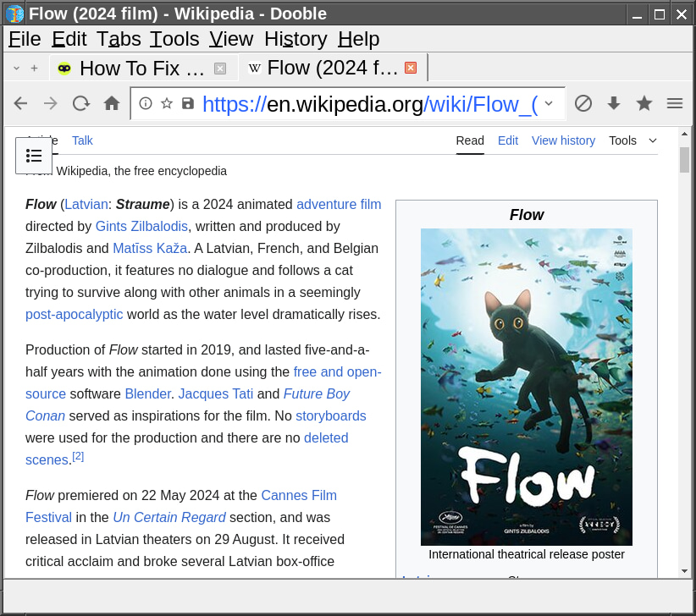The height and width of the screenshot is (616, 696).
Task: Open the View history page link
Action: pyautogui.click(x=563, y=140)
